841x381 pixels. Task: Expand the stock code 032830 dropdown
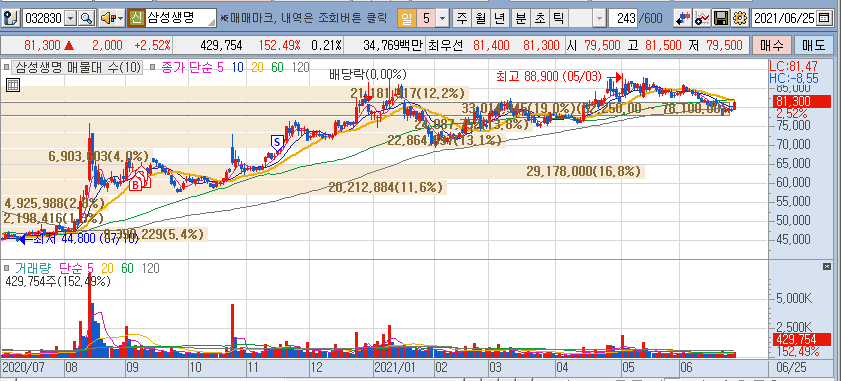point(71,19)
